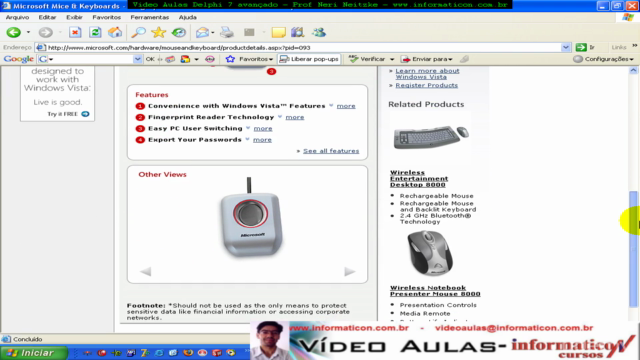
Task: Show the previous view with left arrow
Action: click(x=146, y=271)
